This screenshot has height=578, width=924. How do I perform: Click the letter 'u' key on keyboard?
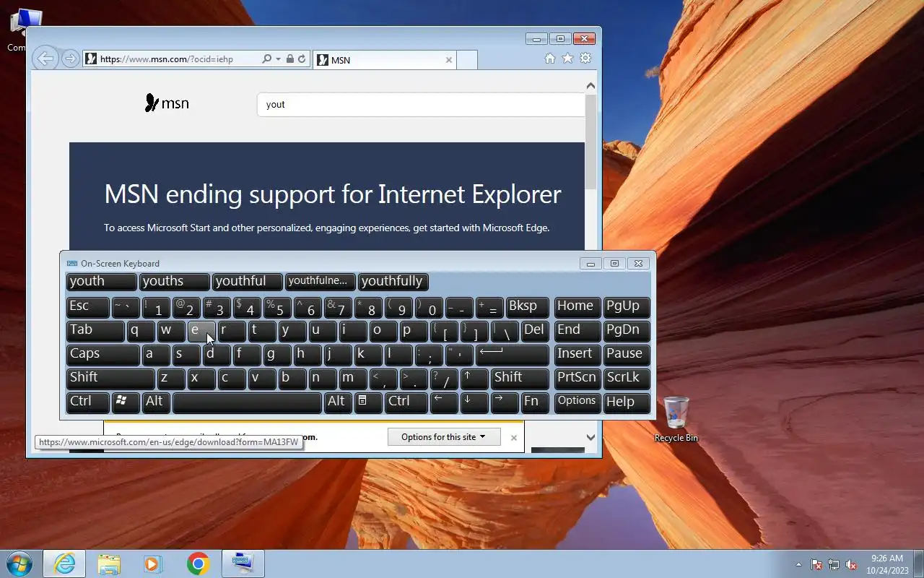pyautogui.click(x=323, y=331)
